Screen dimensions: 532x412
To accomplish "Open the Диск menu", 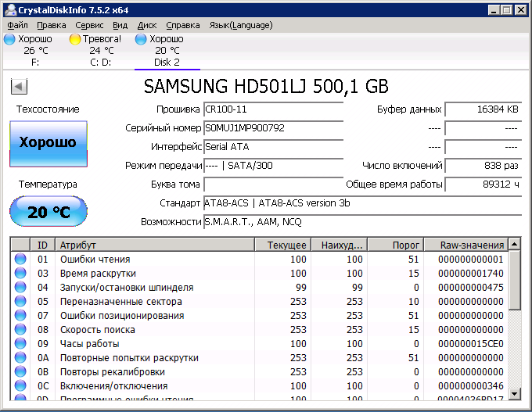I will (x=147, y=26).
